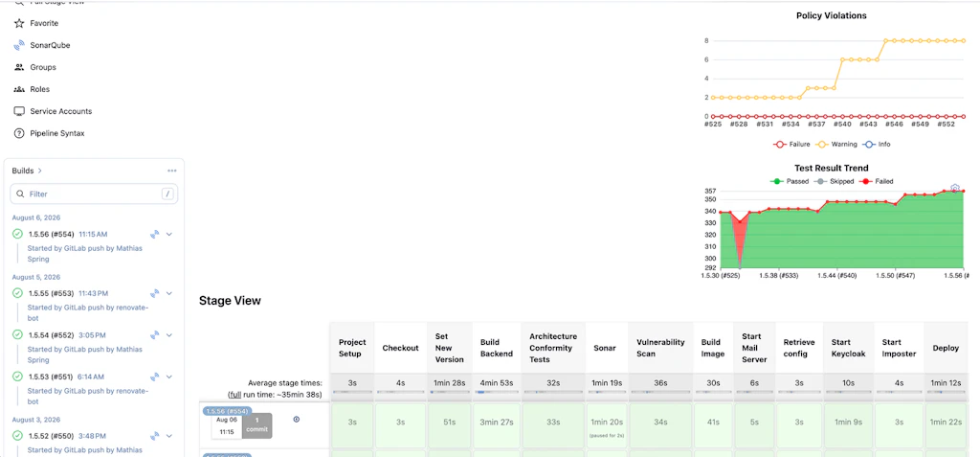Click the Deploy 1min 22s stage cell
This screenshot has height=457, width=980.
point(946,425)
